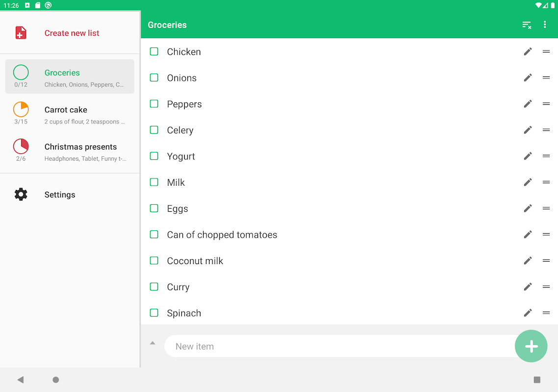Edit the Spinach item with its pencil icon
This screenshot has height=392, width=558.
tap(528, 313)
